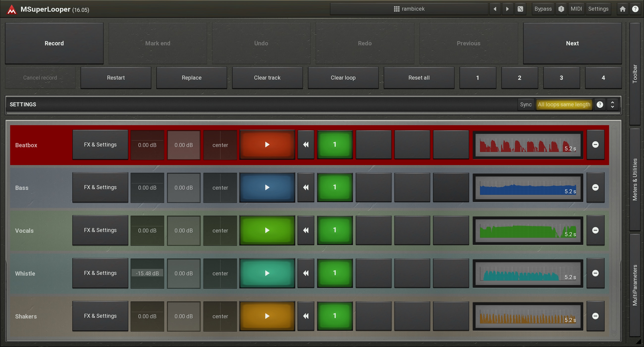This screenshot has width=644, height=347.
Task: Click the panic exclamation icon
Action: pos(561,9)
